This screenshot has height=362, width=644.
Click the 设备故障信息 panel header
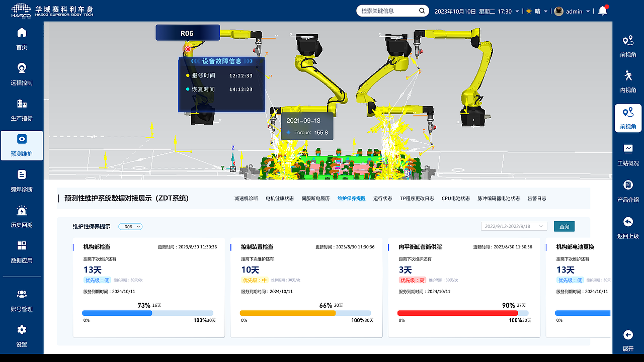[x=221, y=61]
